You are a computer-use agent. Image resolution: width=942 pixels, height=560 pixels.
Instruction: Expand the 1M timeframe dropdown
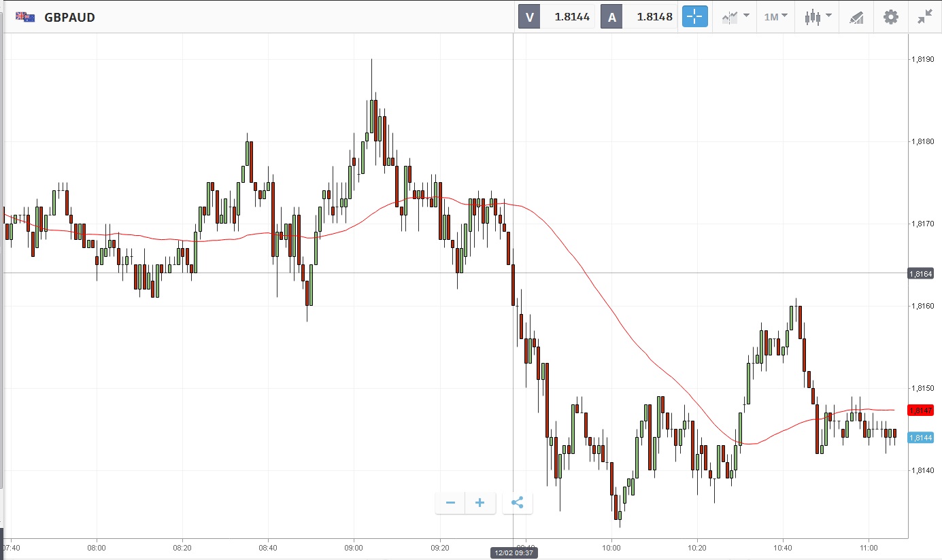[775, 17]
